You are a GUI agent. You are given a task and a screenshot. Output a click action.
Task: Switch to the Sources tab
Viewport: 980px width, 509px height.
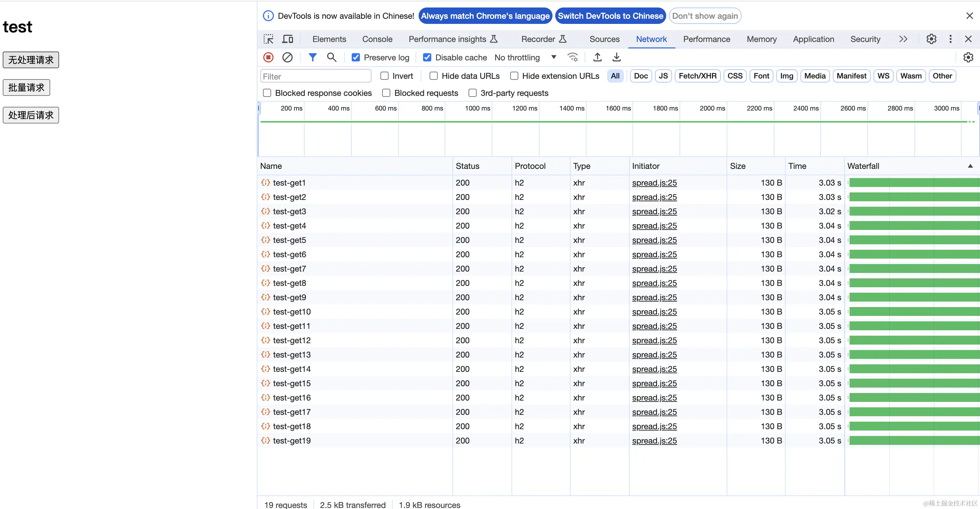[604, 39]
